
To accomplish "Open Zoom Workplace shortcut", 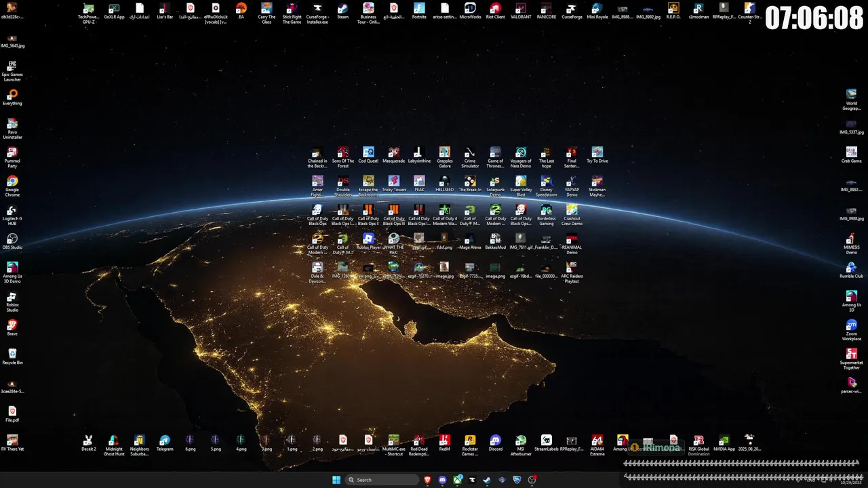I will (852, 330).
